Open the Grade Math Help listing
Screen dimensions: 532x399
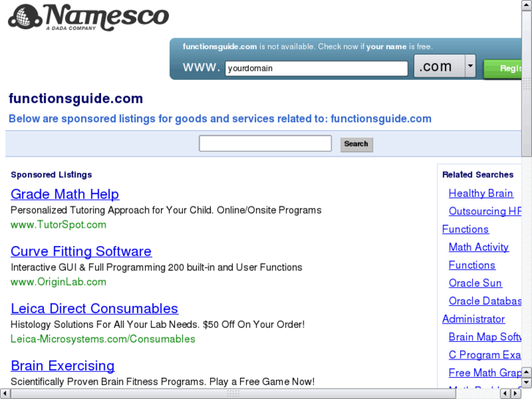65,194
